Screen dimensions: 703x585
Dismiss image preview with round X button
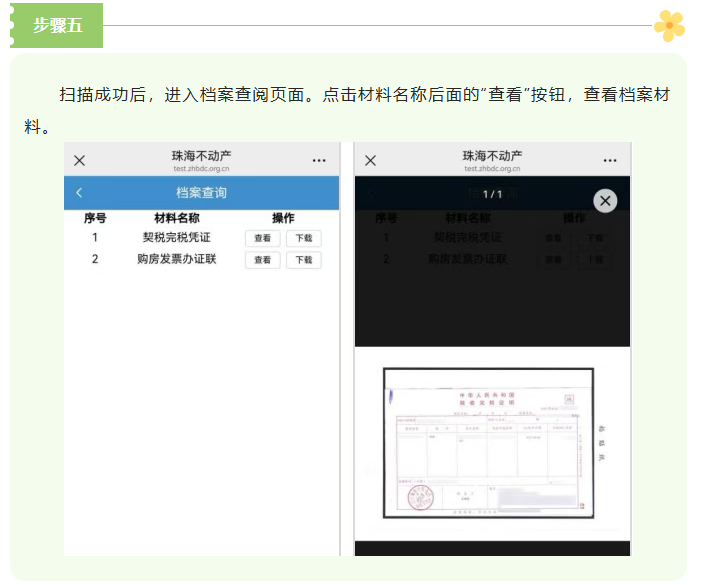[605, 201]
